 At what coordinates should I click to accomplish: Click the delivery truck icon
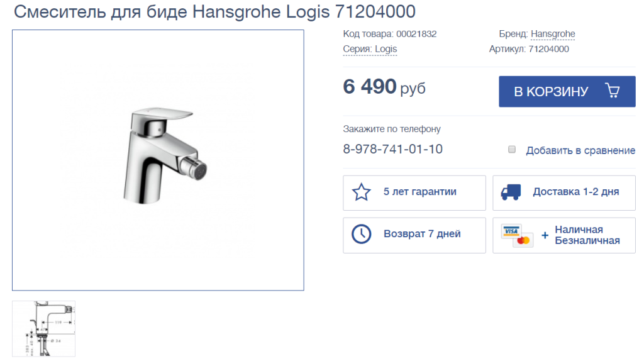(x=511, y=192)
